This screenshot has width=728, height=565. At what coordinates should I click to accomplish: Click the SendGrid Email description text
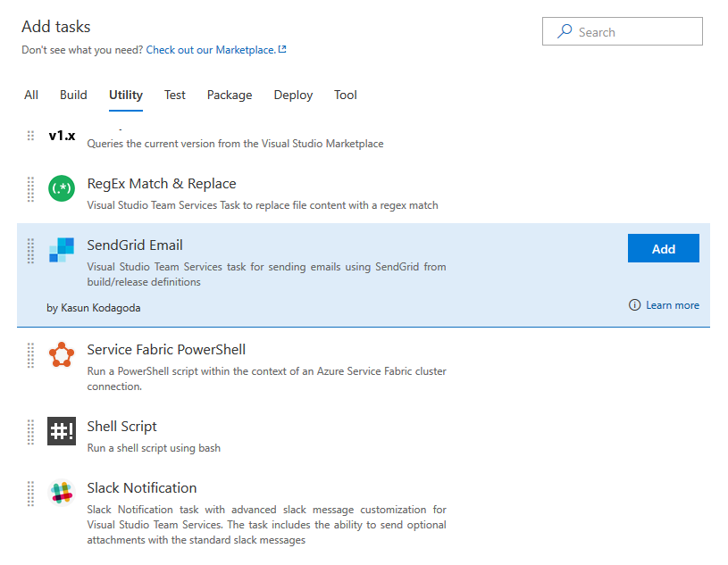[x=266, y=274]
